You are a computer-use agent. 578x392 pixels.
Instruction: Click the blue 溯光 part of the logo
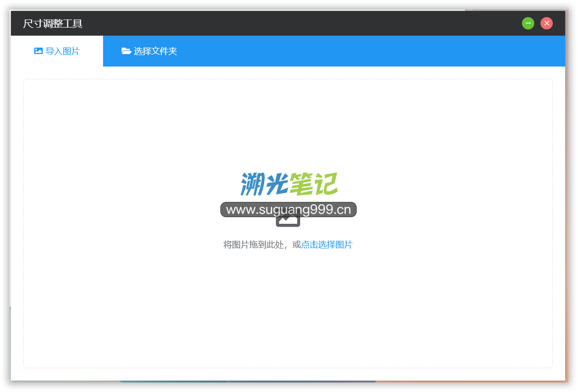(x=264, y=184)
